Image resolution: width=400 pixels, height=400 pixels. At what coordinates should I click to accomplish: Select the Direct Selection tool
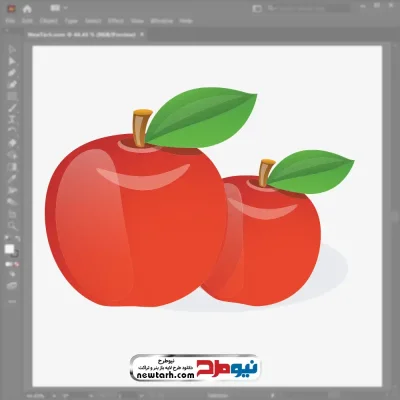coord(12,61)
